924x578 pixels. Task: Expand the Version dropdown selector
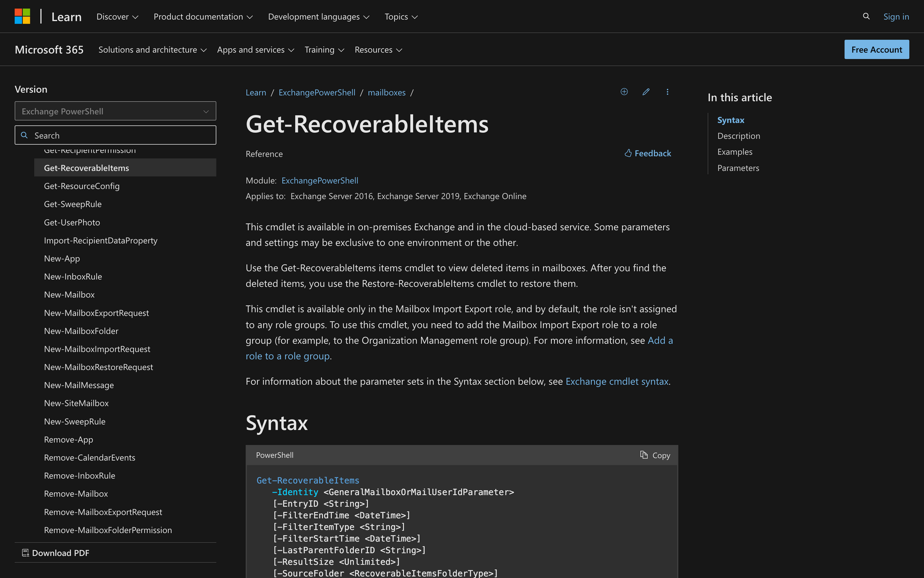click(115, 111)
